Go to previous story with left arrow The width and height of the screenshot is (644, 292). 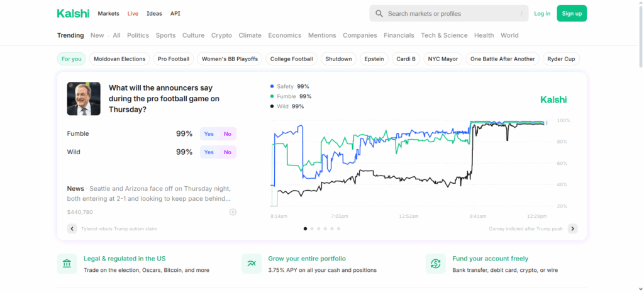72,228
